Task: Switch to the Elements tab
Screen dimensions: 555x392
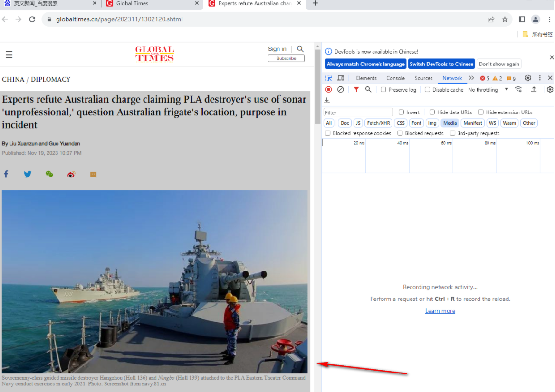Action: tap(366, 78)
